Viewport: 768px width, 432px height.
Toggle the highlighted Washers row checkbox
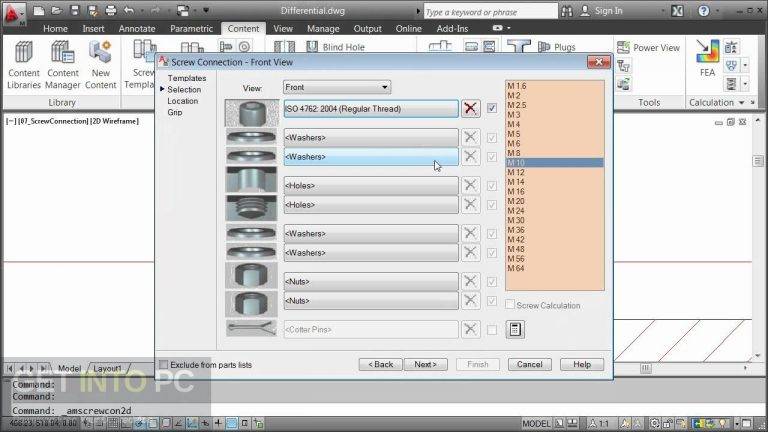pyautogui.click(x=492, y=157)
